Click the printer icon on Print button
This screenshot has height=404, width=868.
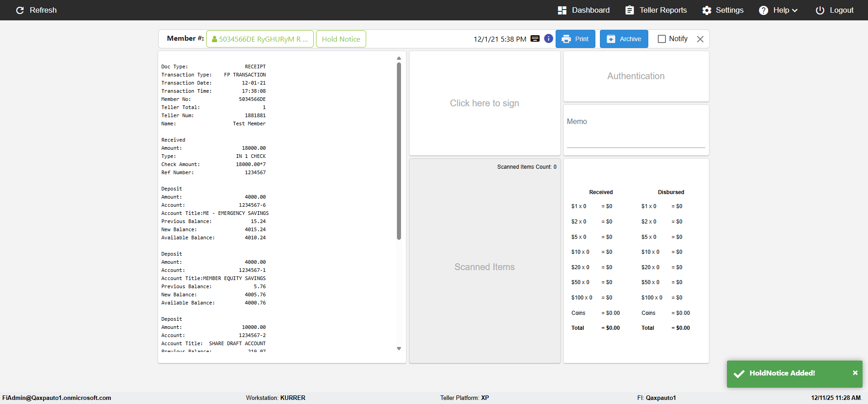[566, 39]
